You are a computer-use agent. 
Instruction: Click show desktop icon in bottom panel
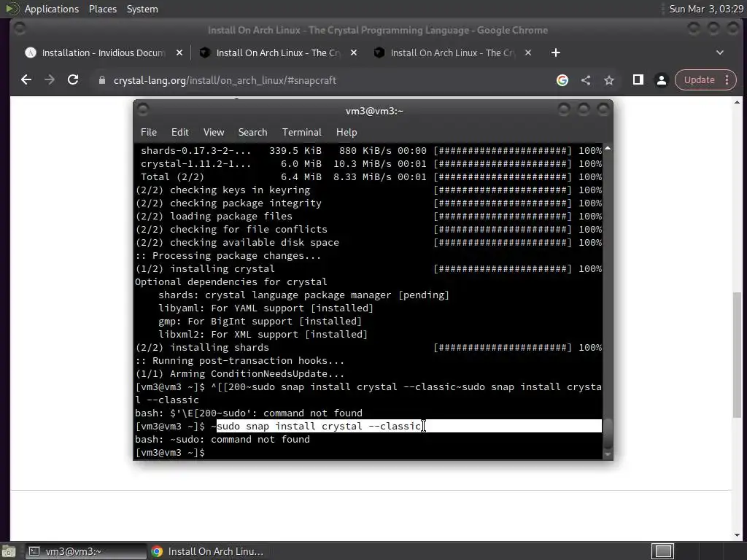[9, 552]
